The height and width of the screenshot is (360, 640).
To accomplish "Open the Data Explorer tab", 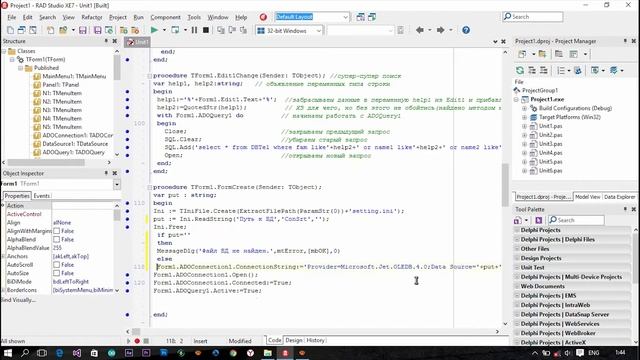I will pos(620,197).
